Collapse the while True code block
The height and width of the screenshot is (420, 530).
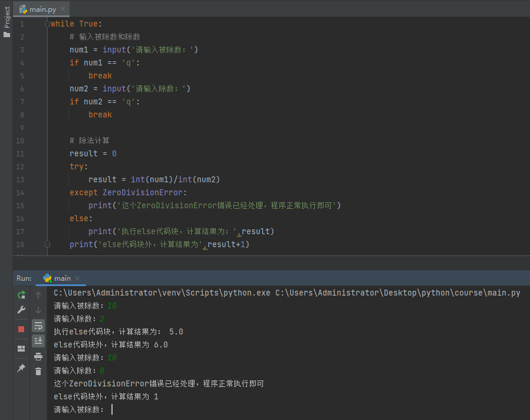[x=47, y=24]
